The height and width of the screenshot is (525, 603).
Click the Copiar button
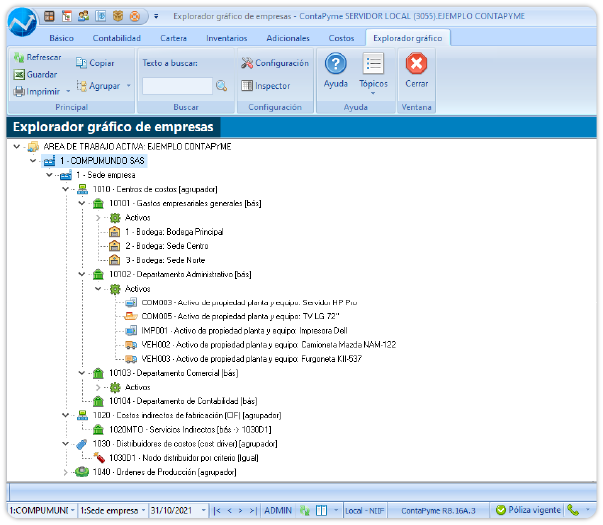click(x=95, y=63)
